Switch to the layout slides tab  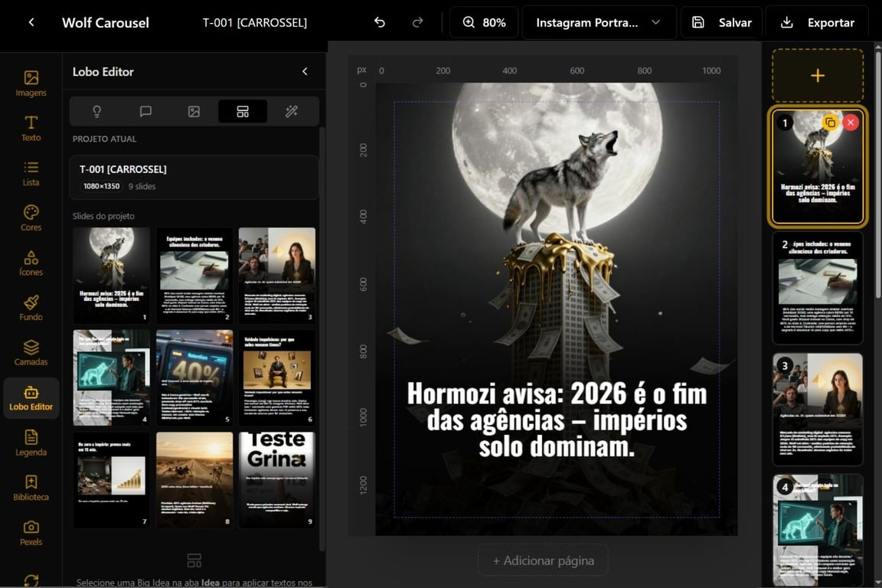(243, 111)
